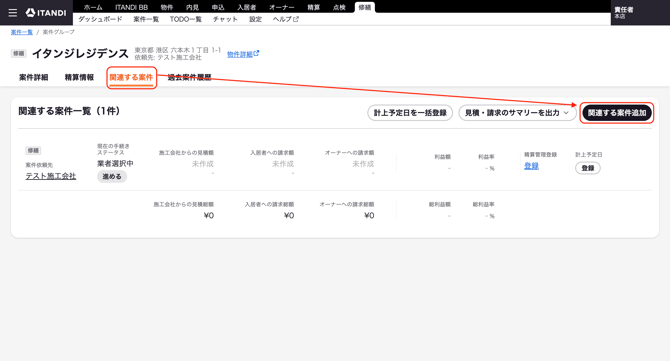The height and width of the screenshot is (361, 670).
Task: Click 業者選択中 status text
Action: (115, 164)
